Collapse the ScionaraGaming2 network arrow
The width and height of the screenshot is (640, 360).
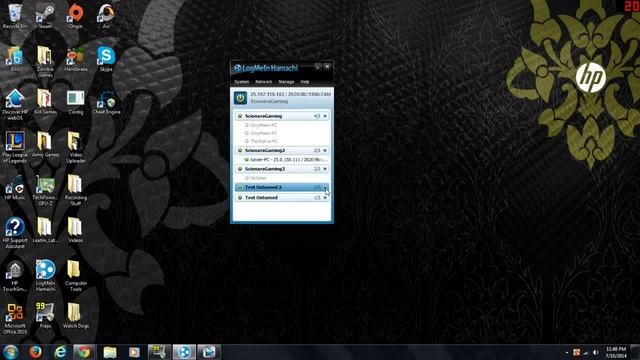click(x=325, y=151)
